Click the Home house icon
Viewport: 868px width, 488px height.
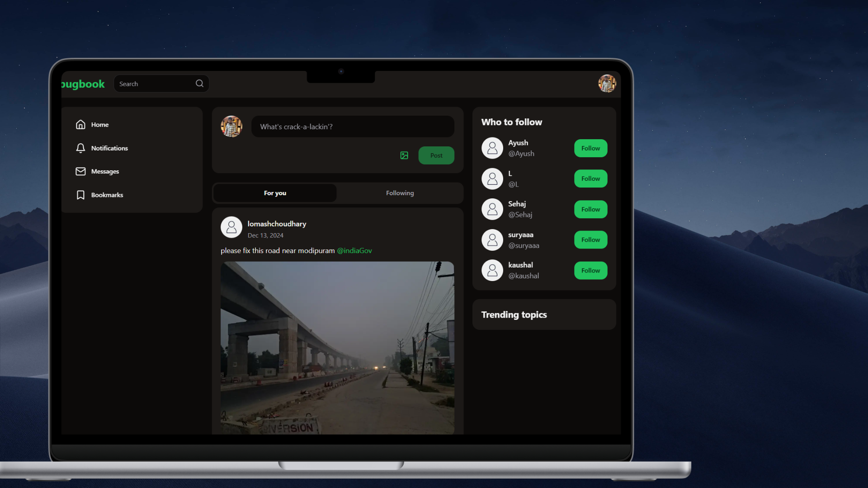point(80,125)
